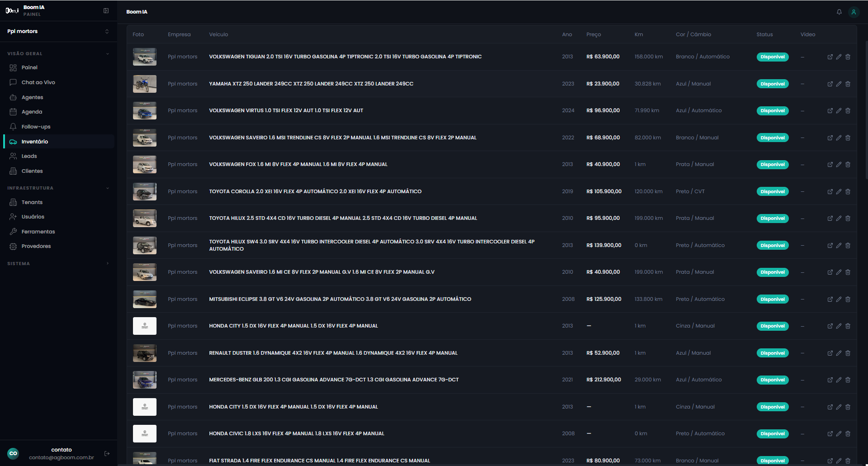The image size is (868, 466).
Task: Navigate to Ferramentas page
Action: [38, 232]
